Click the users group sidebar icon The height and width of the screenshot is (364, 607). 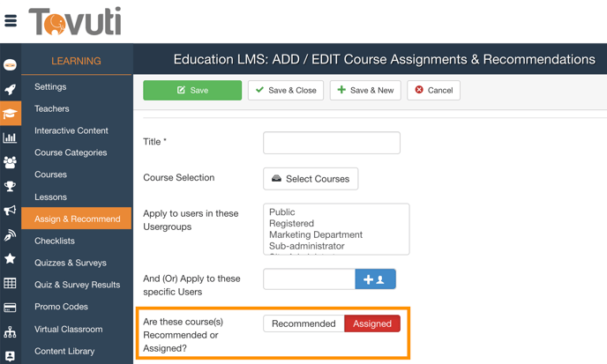point(10,162)
